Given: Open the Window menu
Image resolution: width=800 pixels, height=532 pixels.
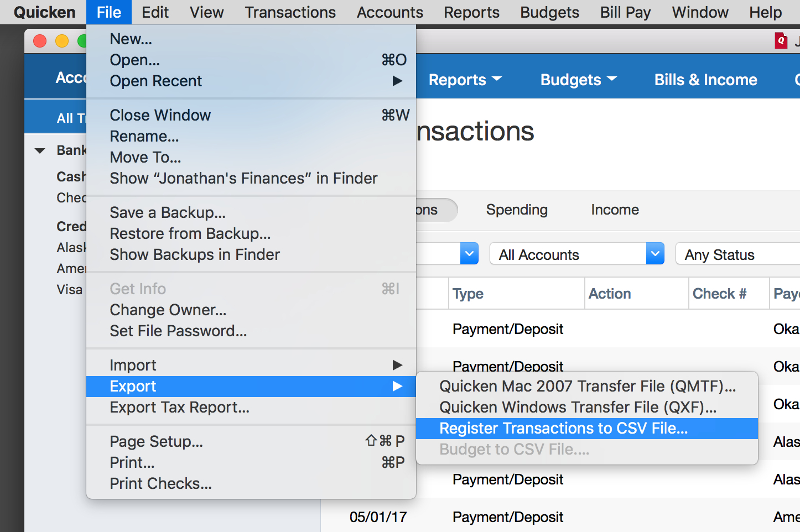Looking at the screenshot, I should click(x=700, y=12).
